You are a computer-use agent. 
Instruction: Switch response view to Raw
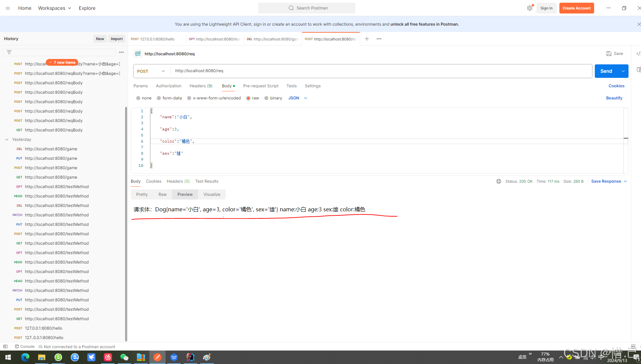[x=163, y=194]
